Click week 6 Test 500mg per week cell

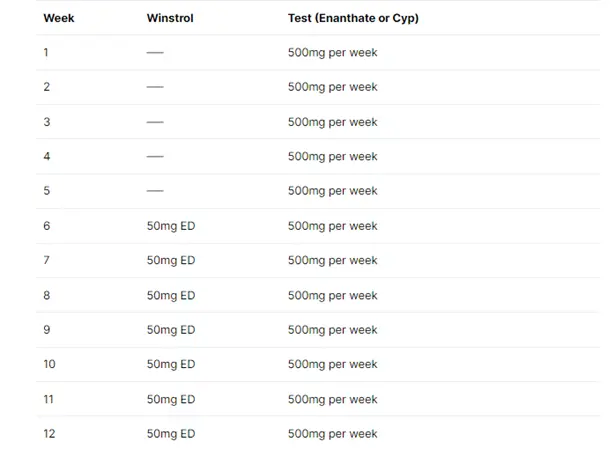coord(332,226)
